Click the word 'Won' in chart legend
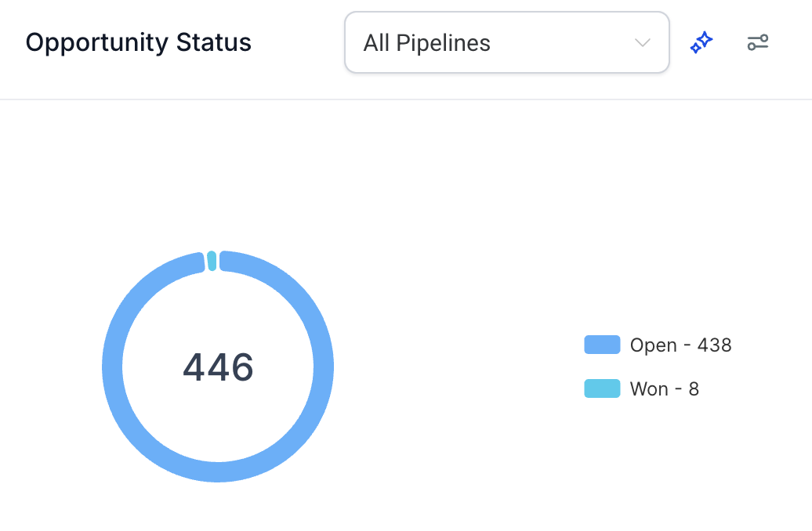812x531 pixels. tap(649, 388)
